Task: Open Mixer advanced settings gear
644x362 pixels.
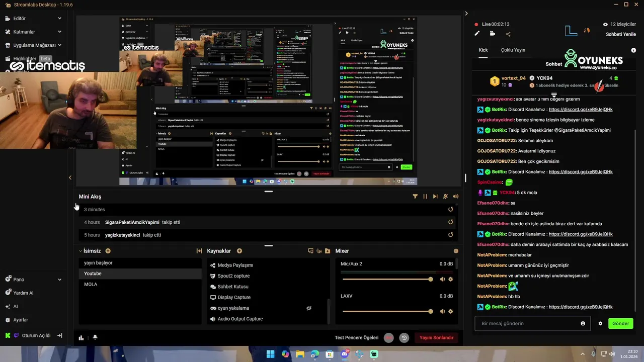Action: click(456, 251)
